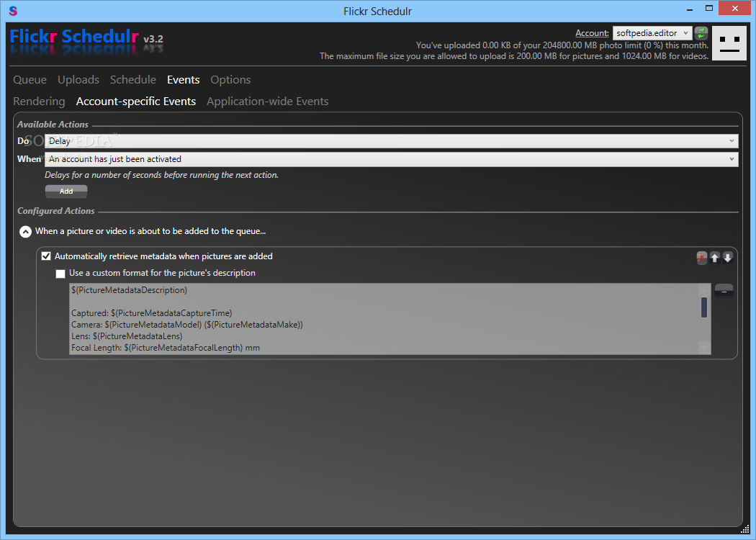Click the description scrollbar down arrow

(x=704, y=348)
